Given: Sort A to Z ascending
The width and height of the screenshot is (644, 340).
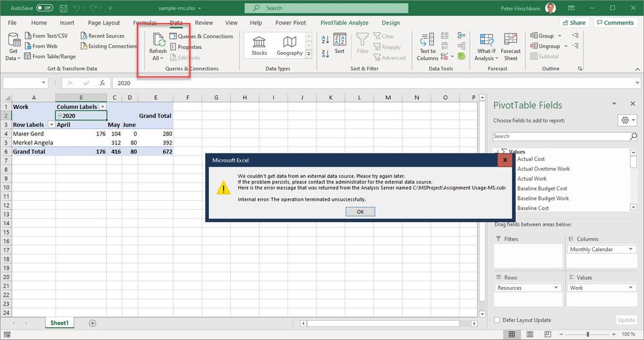Looking at the screenshot, I should [x=326, y=40].
